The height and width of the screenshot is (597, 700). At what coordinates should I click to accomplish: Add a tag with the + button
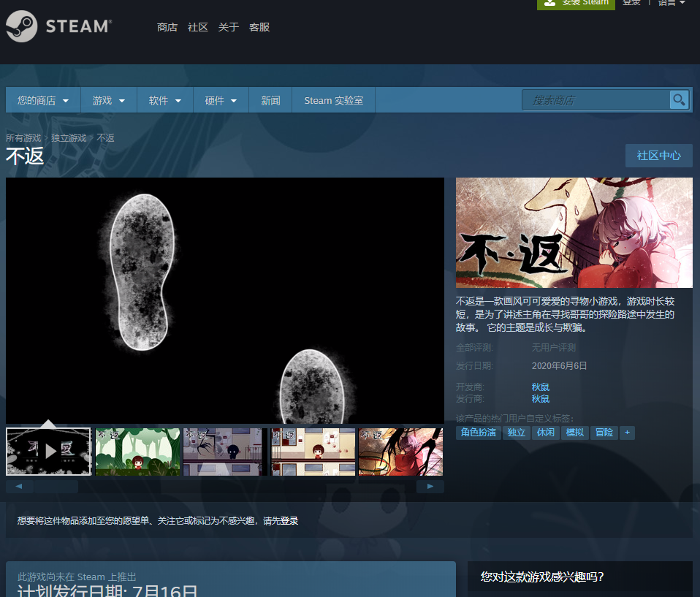627,433
